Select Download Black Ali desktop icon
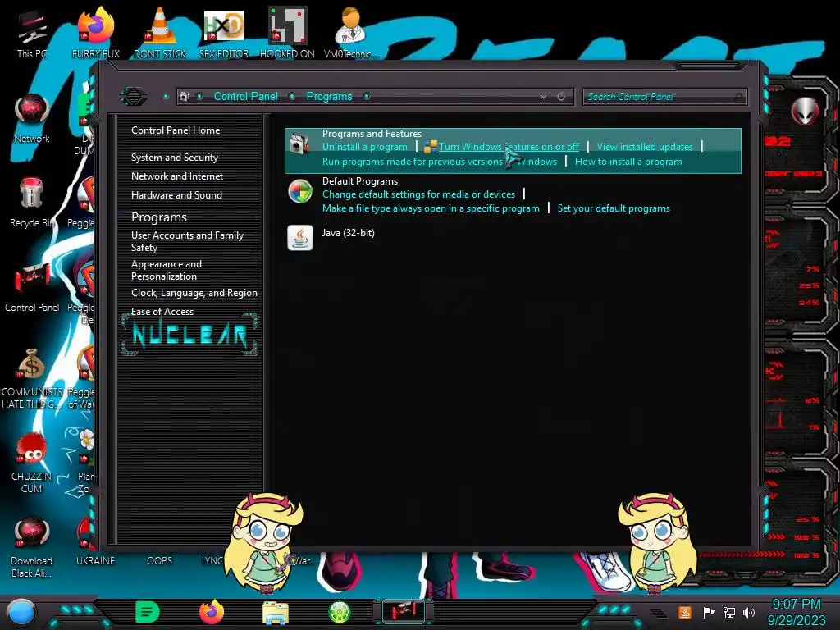 [x=32, y=547]
